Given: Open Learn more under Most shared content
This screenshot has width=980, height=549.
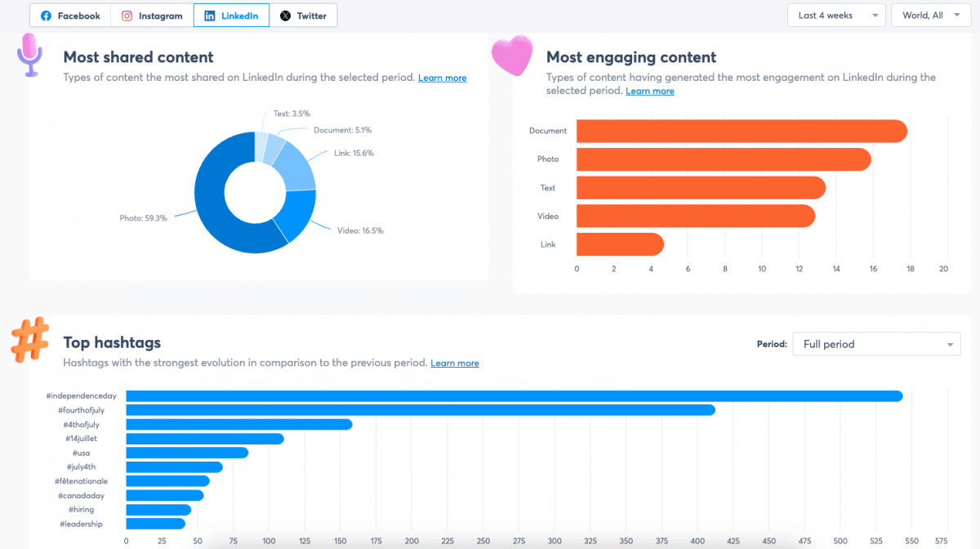Looking at the screenshot, I should [442, 78].
